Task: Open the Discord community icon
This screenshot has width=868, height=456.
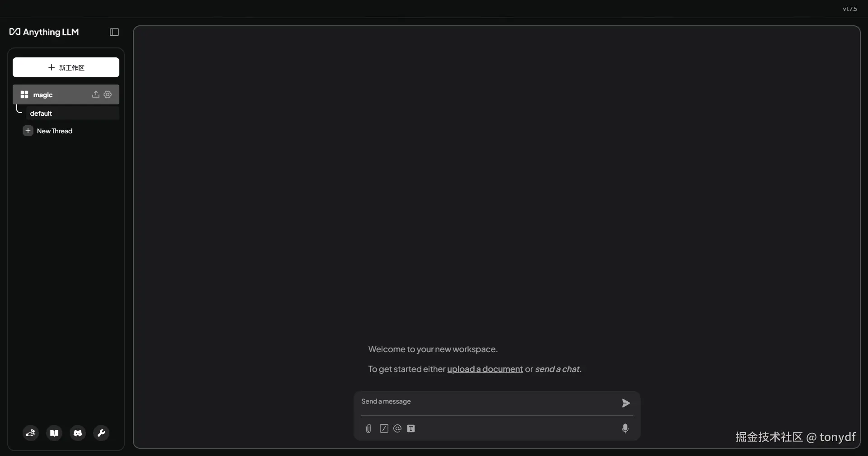Action: (x=78, y=433)
